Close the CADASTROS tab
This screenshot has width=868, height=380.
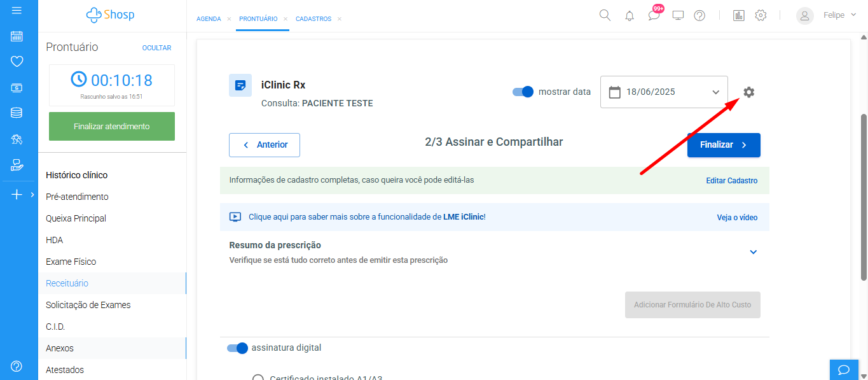coord(340,19)
